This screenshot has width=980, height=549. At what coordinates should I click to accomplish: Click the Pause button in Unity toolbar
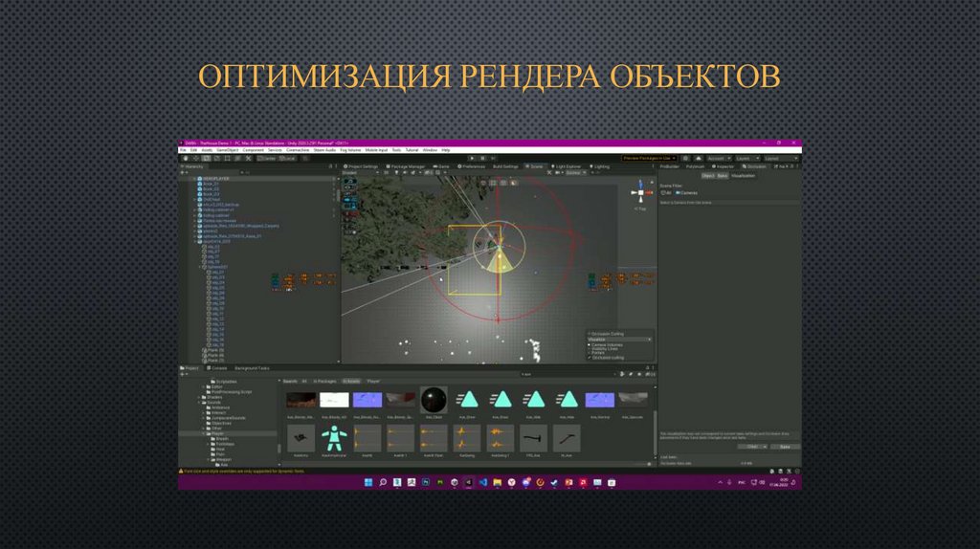482,159
